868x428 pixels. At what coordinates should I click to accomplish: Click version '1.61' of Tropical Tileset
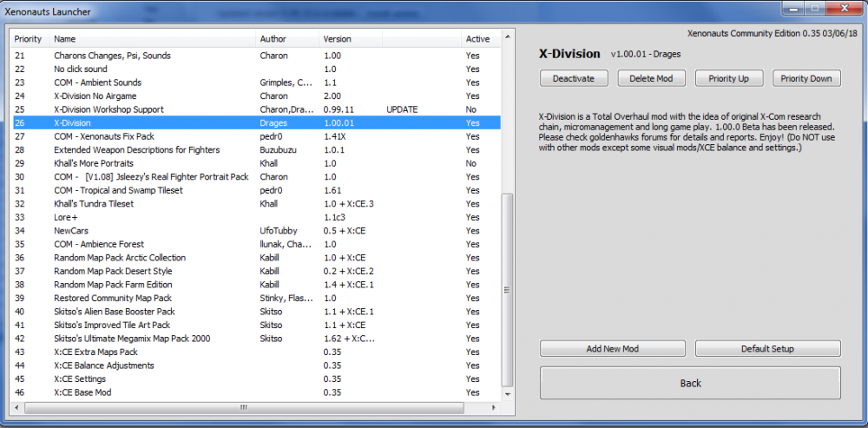[331, 190]
